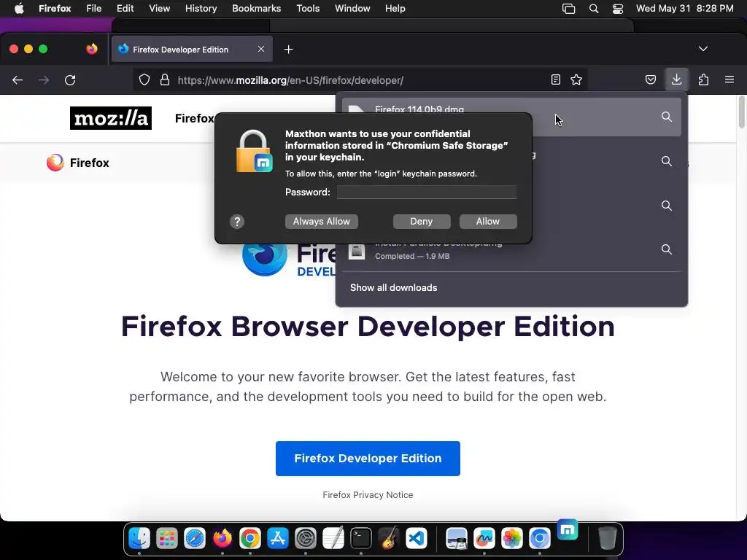Open the Help menu
Screen dimensions: 747x560
click(395, 9)
